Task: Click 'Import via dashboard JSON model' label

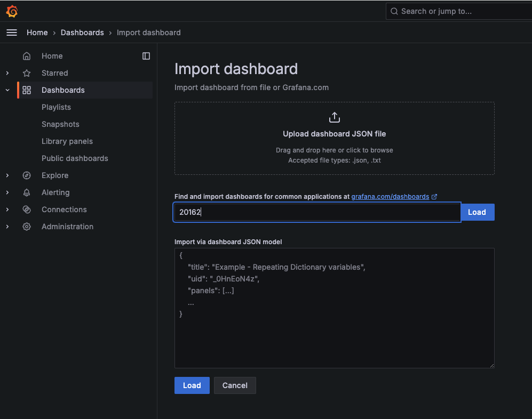Action: point(228,242)
